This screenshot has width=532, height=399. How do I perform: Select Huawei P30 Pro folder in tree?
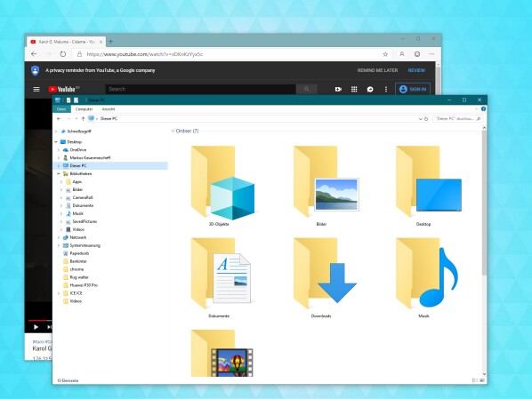[x=84, y=285]
